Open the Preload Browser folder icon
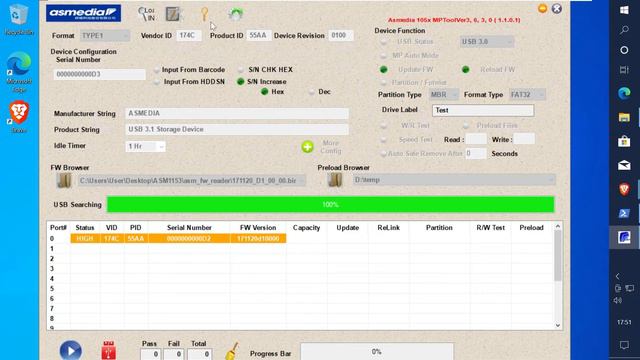Screen dimensions: 640x360 click(335, 180)
